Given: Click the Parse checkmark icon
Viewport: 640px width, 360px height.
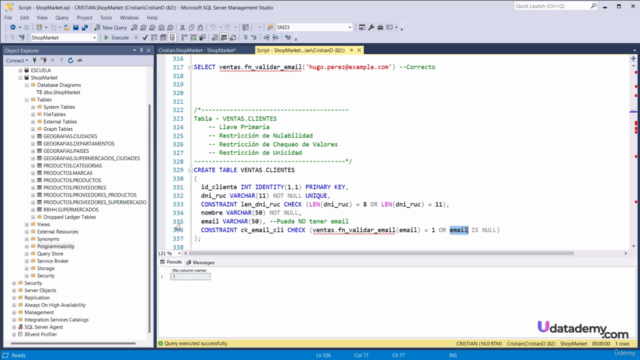Looking at the screenshot, I should coord(145,38).
